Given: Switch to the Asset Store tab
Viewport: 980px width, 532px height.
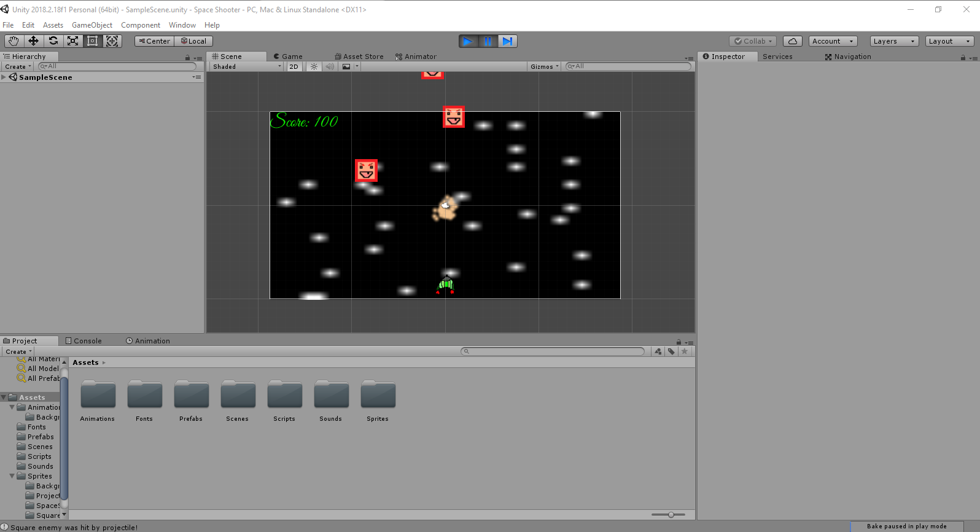Looking at the screenshot, I should 359,57.
